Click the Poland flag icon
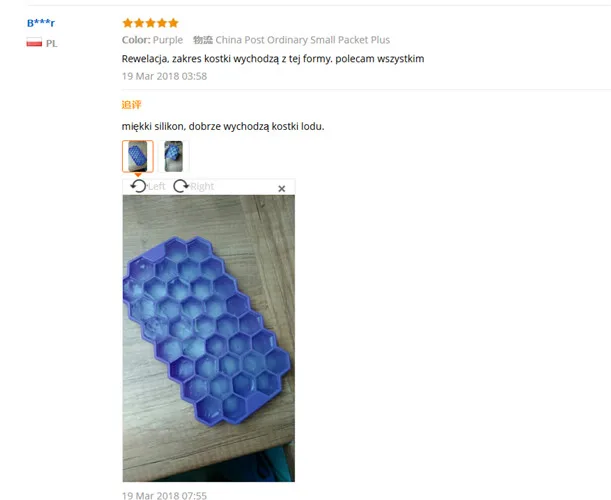This screenshot has width=611, height=500. (x=34, y=42)
